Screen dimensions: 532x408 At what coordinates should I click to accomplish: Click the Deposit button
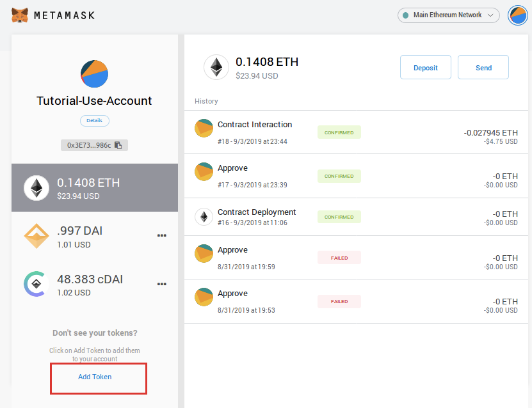click(x=426, y=67)
